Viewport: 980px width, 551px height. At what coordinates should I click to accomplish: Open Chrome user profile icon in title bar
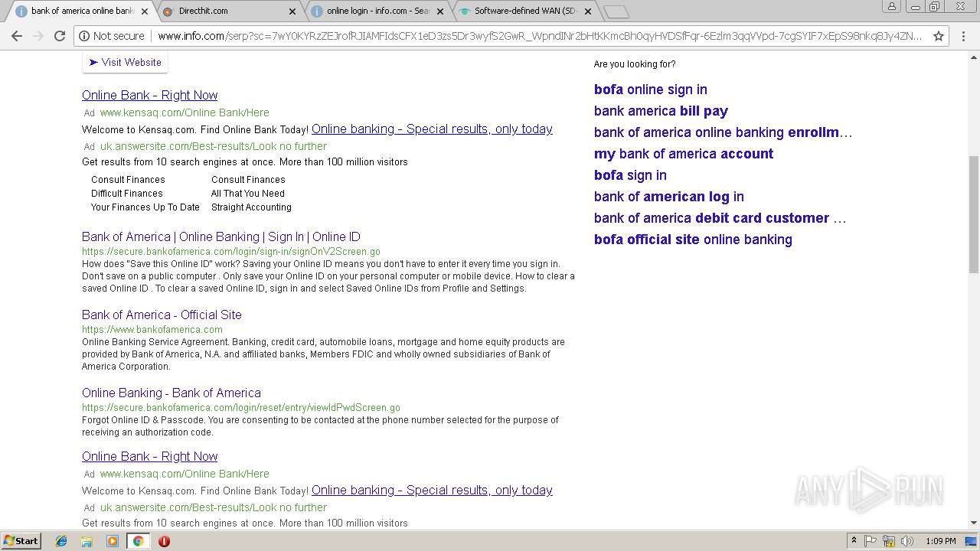pyautogui.click(x=891, y=6)
